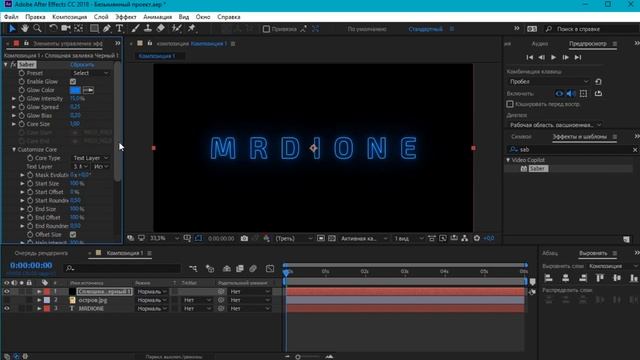This screenshot has width=640, height=360.
Task: Select the Rotation tool
Action: (x=53, y=29)
